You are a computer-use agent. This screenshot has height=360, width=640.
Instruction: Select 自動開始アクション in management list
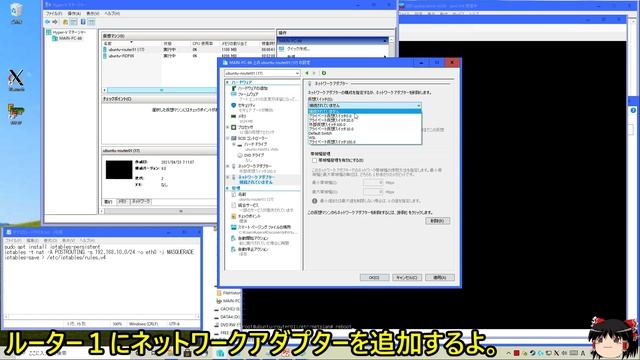pyautogui.click(x=253, y=238)
